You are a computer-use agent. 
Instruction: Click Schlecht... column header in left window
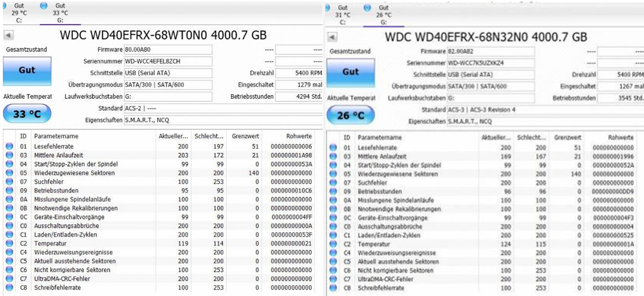(x=210, y=136)
